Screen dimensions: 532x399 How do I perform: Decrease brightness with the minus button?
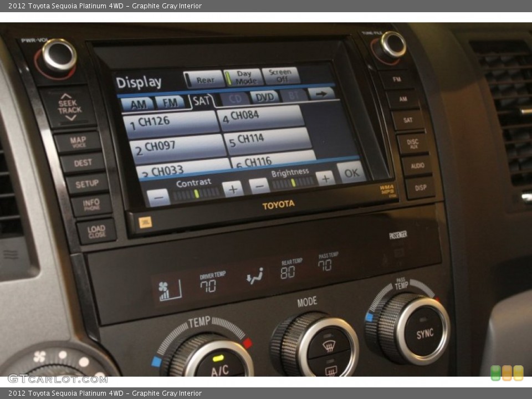[259, 186]
